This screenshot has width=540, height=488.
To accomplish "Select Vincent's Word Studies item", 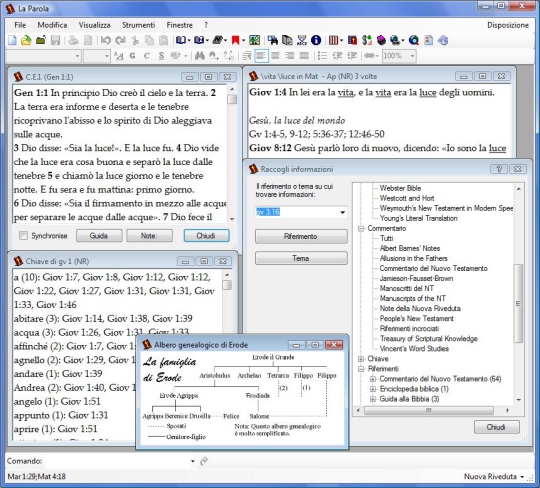I will coord(414,349).
